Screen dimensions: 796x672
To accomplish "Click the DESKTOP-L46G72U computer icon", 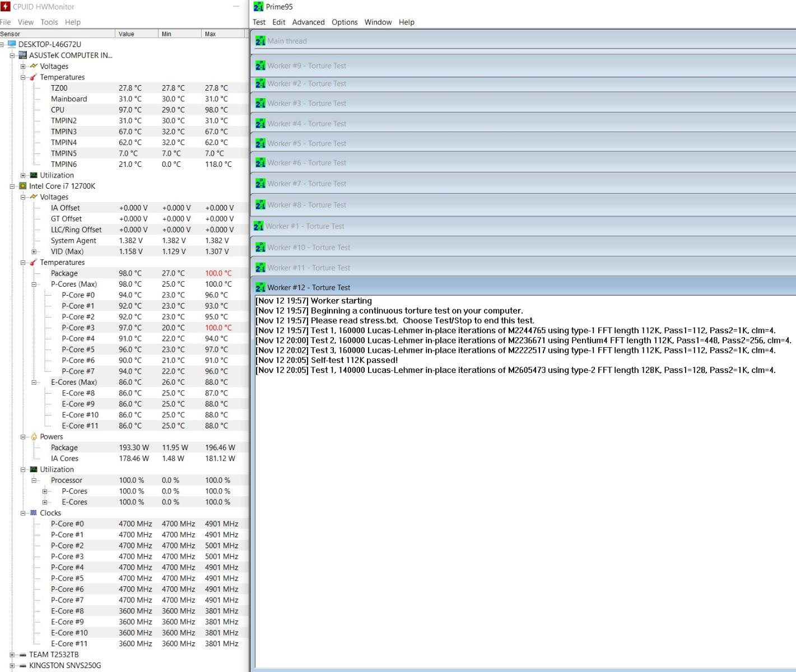I will tap(12, 44).
